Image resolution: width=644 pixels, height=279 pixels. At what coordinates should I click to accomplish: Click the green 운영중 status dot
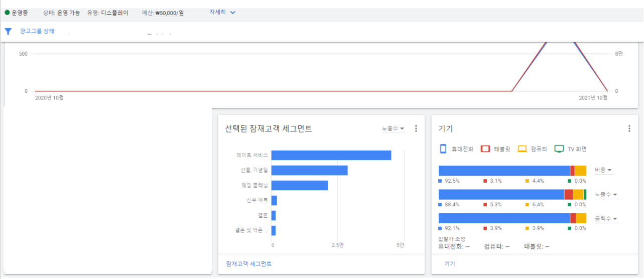click(x=7, y=13)
